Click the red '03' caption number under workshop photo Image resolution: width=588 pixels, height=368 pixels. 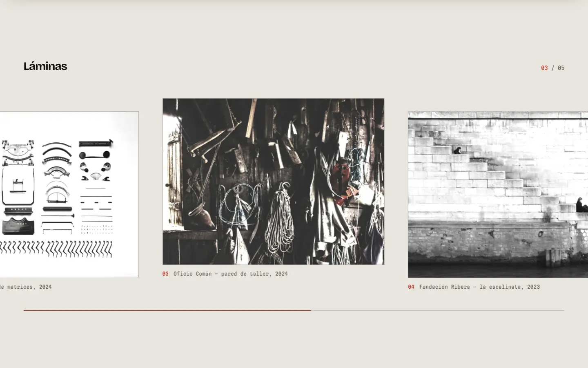165,274
